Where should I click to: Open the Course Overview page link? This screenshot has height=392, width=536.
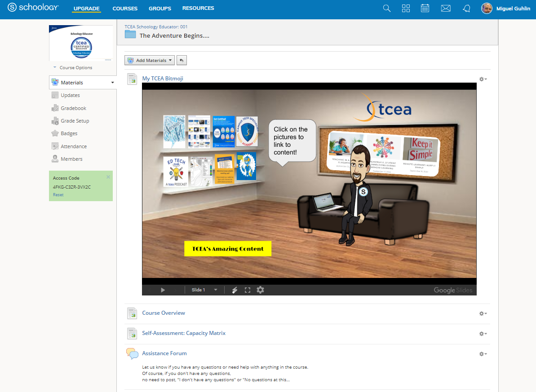[x=164, y=313]
